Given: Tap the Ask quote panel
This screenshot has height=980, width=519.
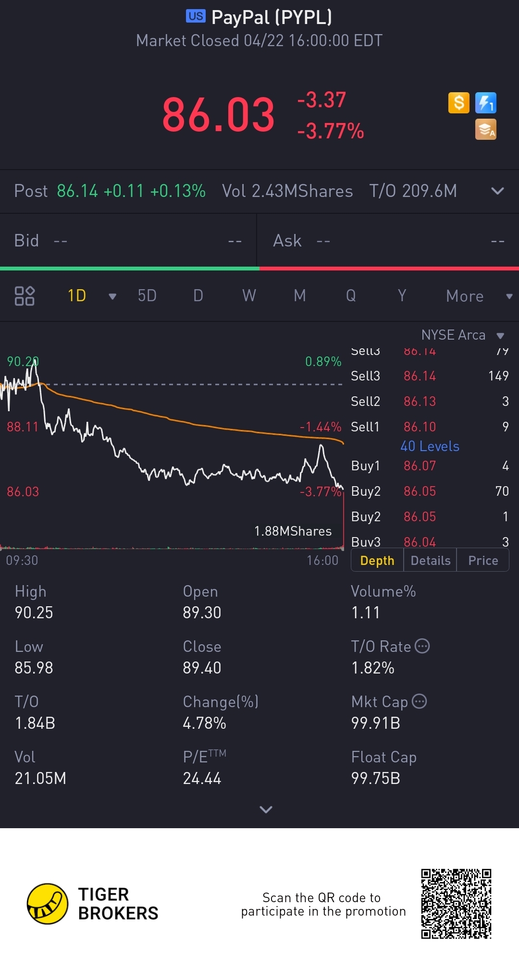Looking at the screenshot, I should pyautogui.click(x=388, y=240).
